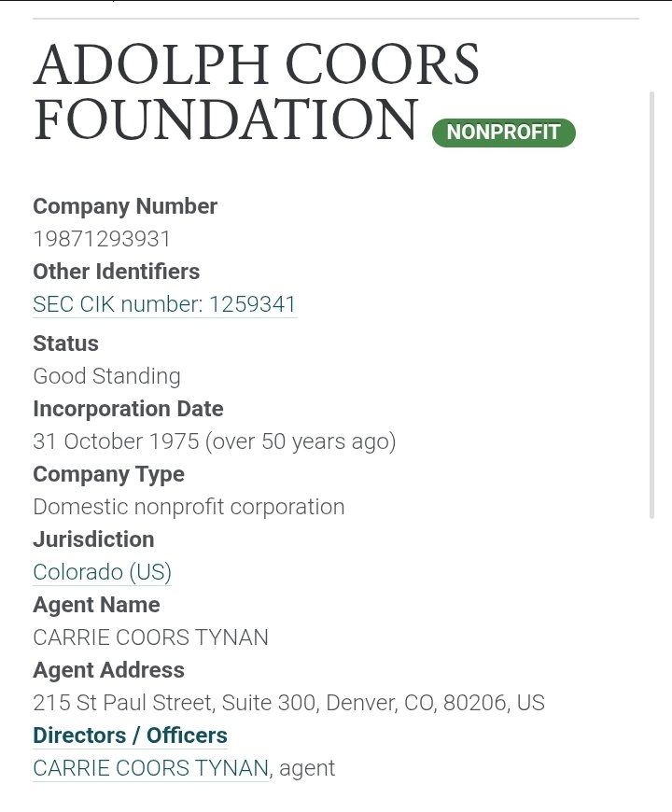
Task: Click the Company Number label
Action: 125,206
